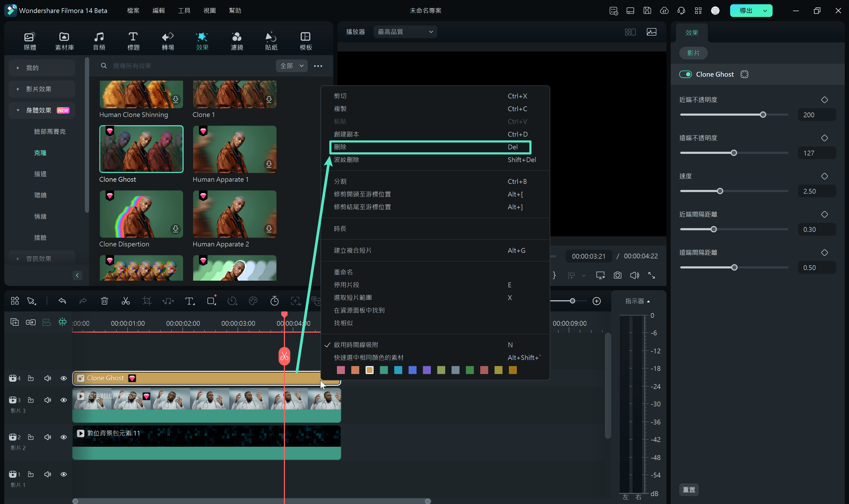Click the 導出 export button
This screenshot has height=504, width=849.
746,10
